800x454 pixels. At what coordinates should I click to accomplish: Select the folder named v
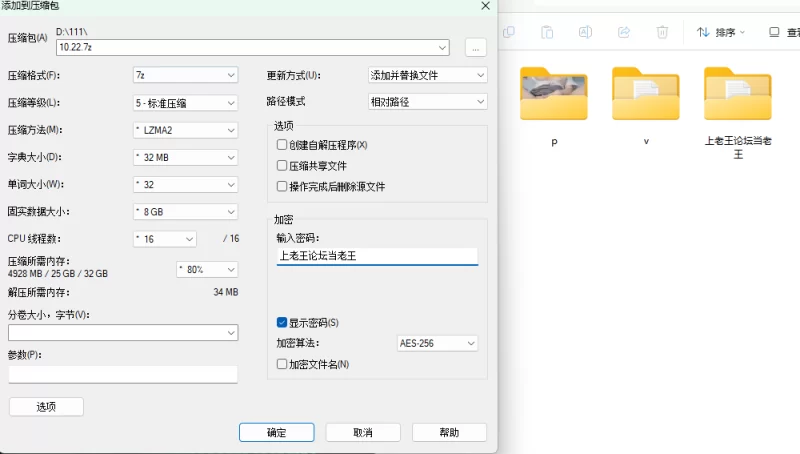[645, 97]
